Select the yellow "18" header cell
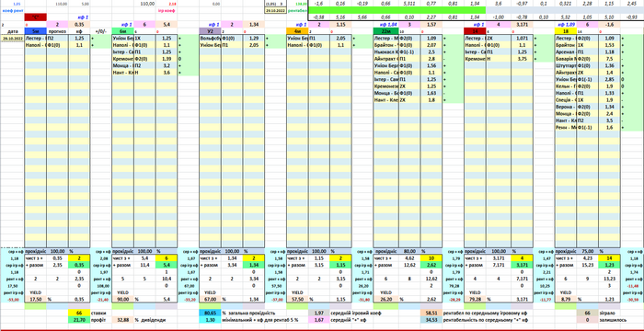The image size is (644, 331). click(566, 30)
